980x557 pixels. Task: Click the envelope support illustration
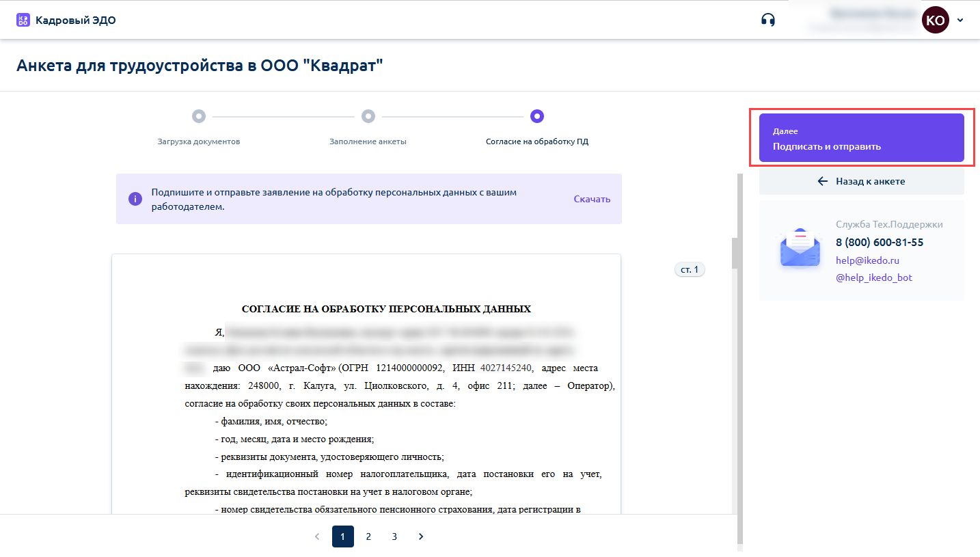tap(799, 249)
